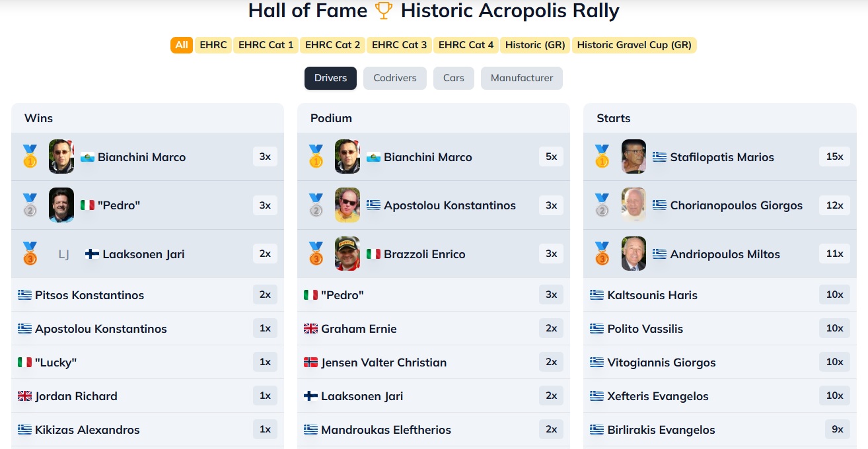The image size is (868, 449).
Task: Click the San Marino flag in the Wins column
Action: [x=87, y=157]
